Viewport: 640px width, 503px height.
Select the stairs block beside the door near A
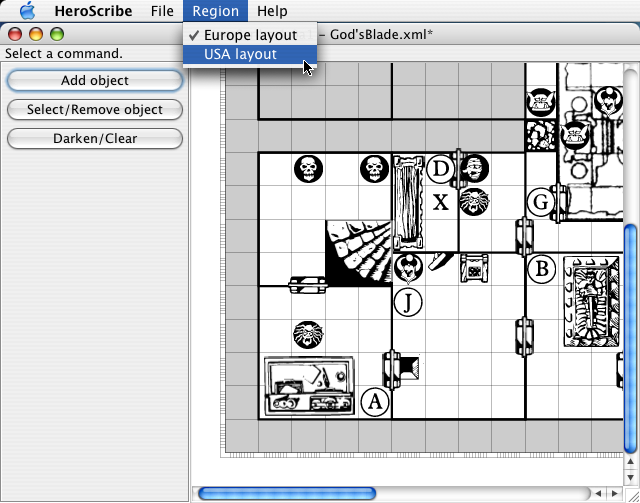point(409,367)
